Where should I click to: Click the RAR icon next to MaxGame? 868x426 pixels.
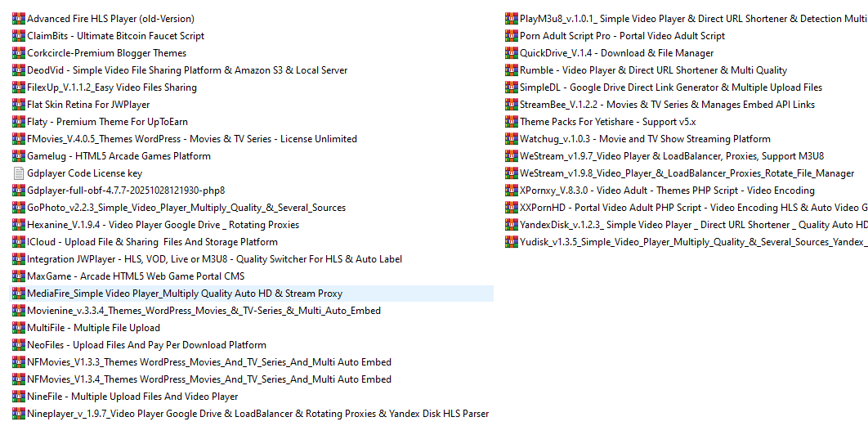tap(19, 276)
